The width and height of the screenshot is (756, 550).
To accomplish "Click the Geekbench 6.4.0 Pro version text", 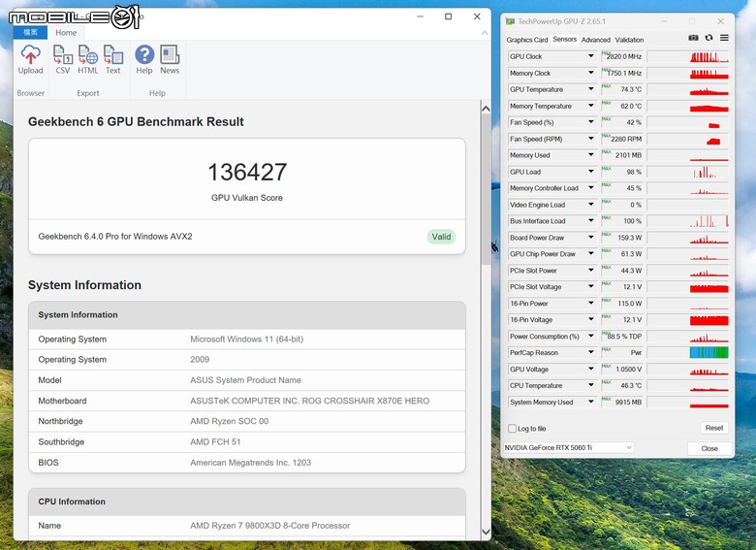I will click(x=115, y=237).
